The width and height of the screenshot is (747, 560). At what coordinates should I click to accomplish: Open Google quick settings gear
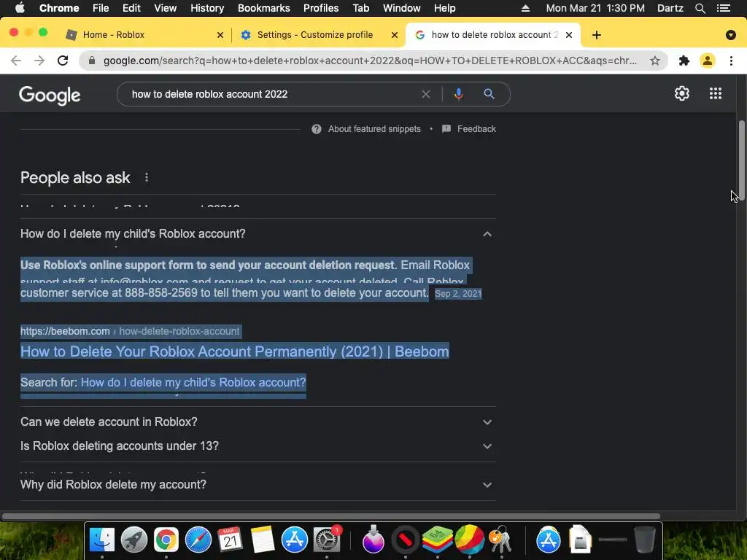[x=682, y=93]
